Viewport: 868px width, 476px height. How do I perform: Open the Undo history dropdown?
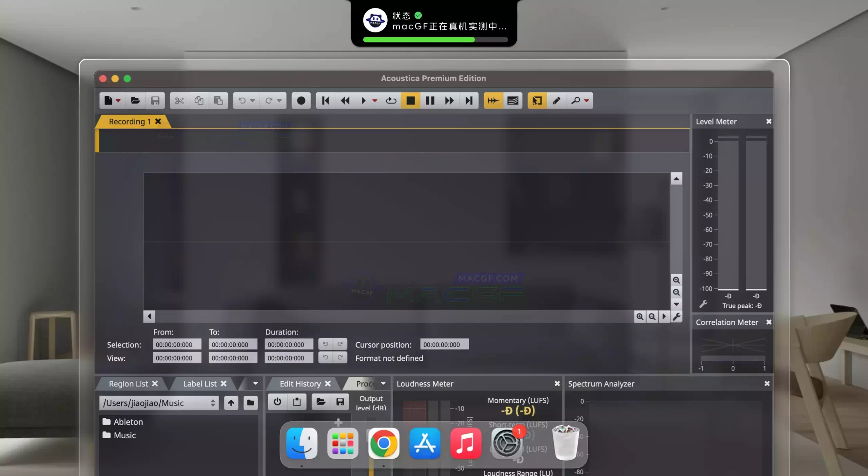click(252, 100)
